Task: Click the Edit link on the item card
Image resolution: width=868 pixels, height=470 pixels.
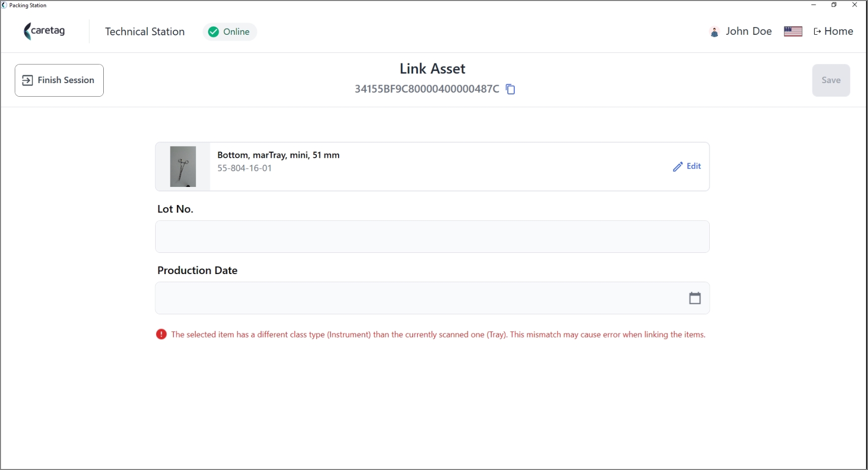Action: tap(693, 166)
